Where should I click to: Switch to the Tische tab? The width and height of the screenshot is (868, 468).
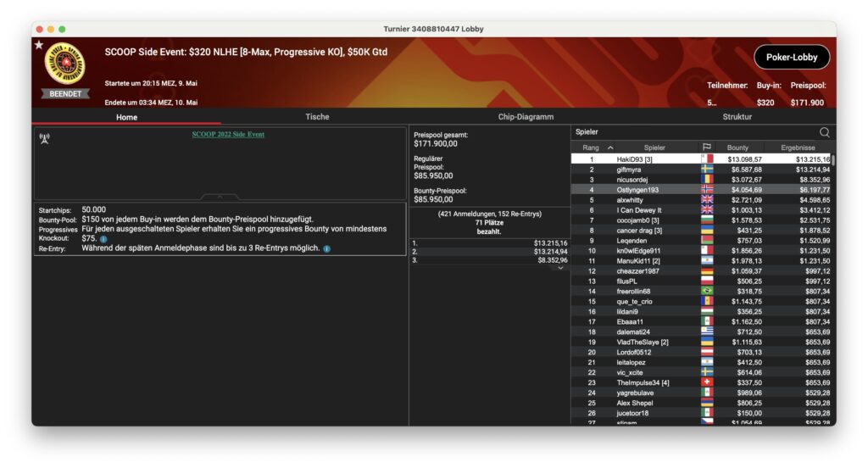click(x=317, y=117)
